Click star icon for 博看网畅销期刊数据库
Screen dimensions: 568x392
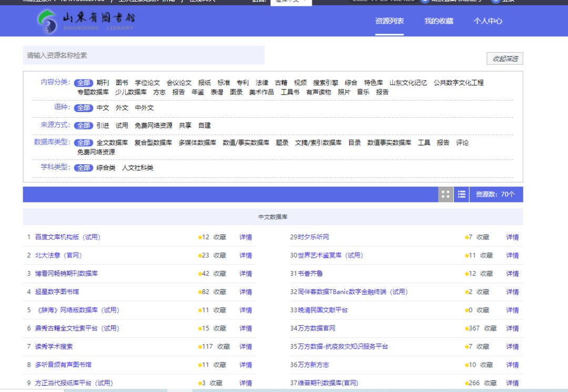pyautogui.click(x=200, y=274)
